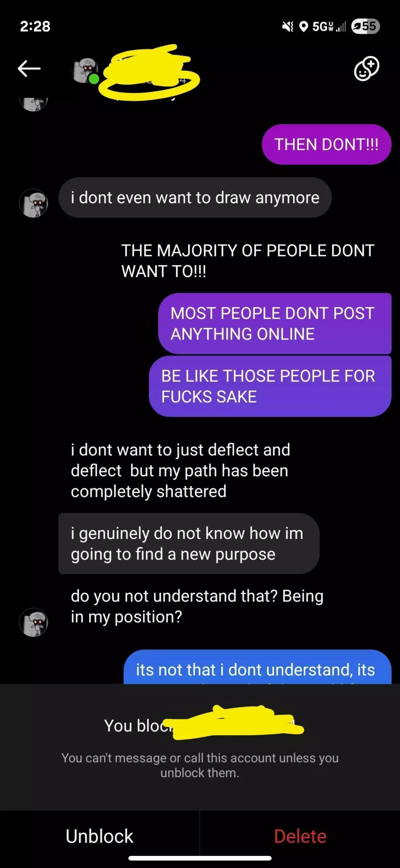Tap the location status bar icon
This screenshot has height=868, width=400.
click(304, 26)
